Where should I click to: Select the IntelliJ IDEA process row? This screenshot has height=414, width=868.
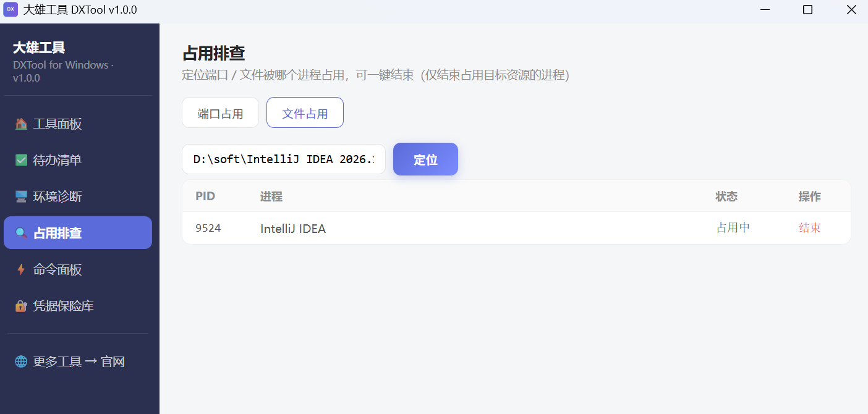tap(516, 228)
